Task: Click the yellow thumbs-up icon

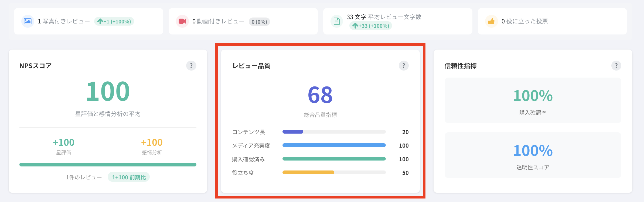Action: pos(491,21)
